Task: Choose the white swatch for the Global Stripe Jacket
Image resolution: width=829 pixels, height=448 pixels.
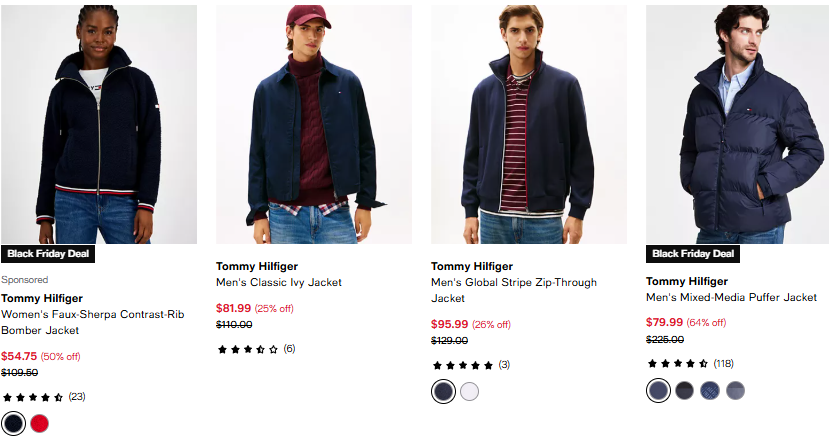Action: [x=469, y=391]
